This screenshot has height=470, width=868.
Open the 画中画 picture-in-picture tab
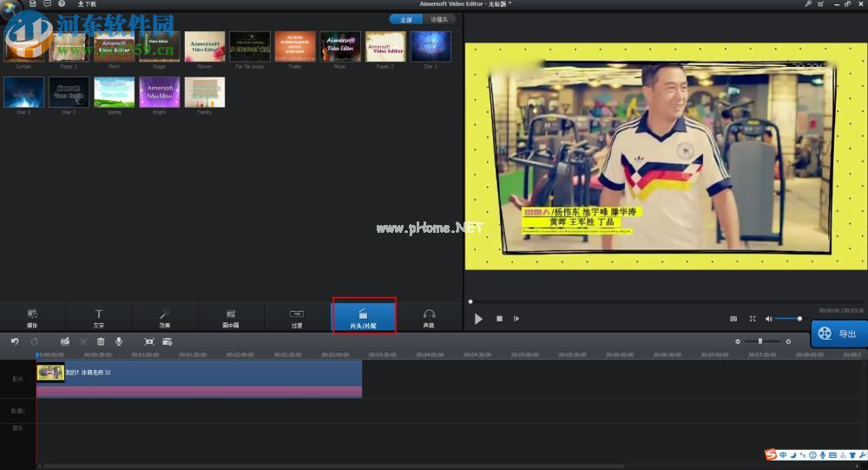point(231,318)
